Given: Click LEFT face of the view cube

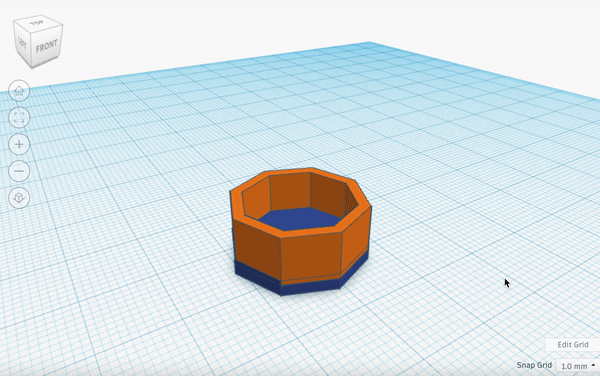Looking at the screenshot, I should 22,44.
